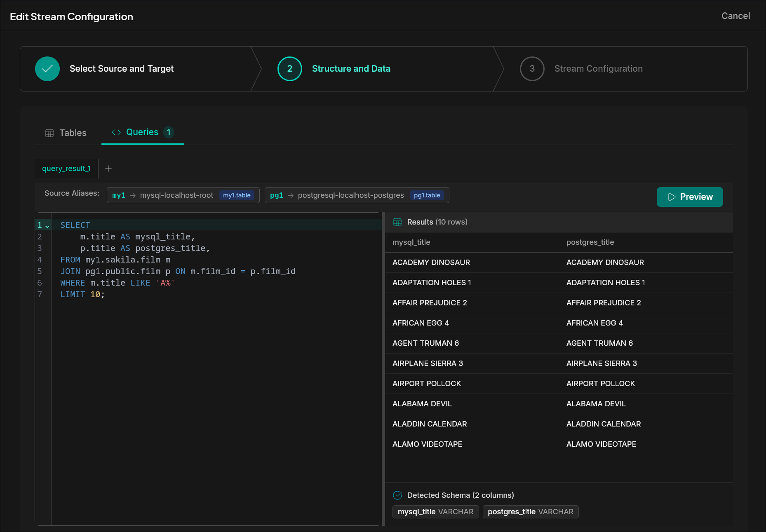Select the ALABAMA DEVIL mysql_title cell

[422, 404]
